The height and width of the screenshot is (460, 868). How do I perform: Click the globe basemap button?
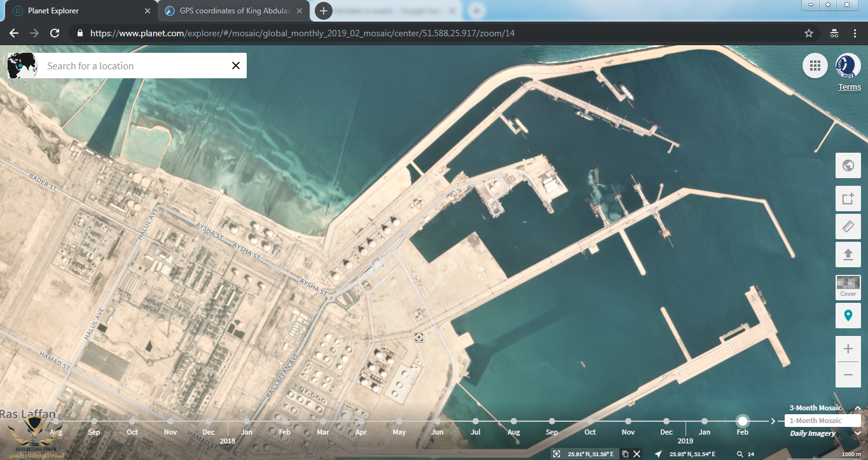(848, 165)
